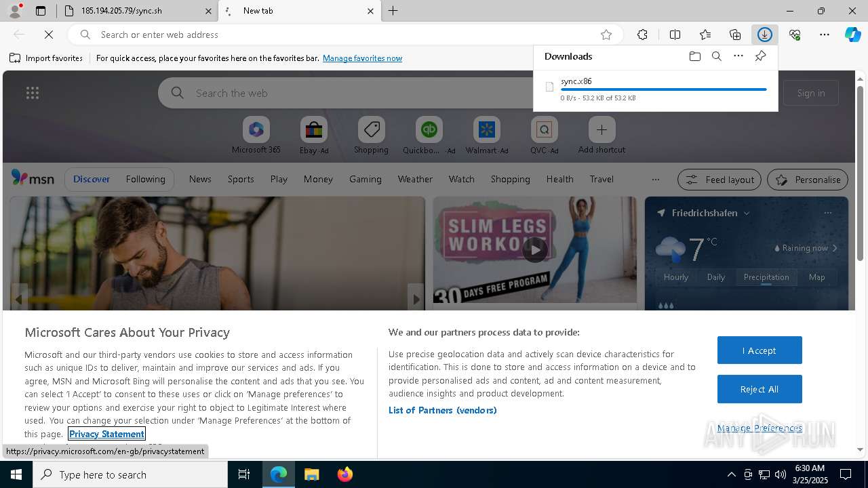Open the Feed layout options
This screenshot has width=868, height=488.
pyautogui.click(x=719, y=180)
